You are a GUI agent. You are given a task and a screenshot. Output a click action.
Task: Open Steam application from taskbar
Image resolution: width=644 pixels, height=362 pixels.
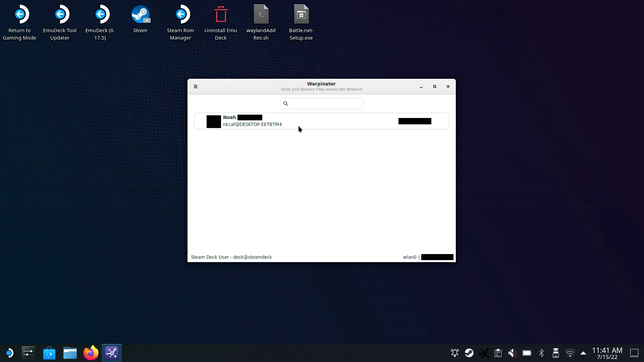[469, 353]
